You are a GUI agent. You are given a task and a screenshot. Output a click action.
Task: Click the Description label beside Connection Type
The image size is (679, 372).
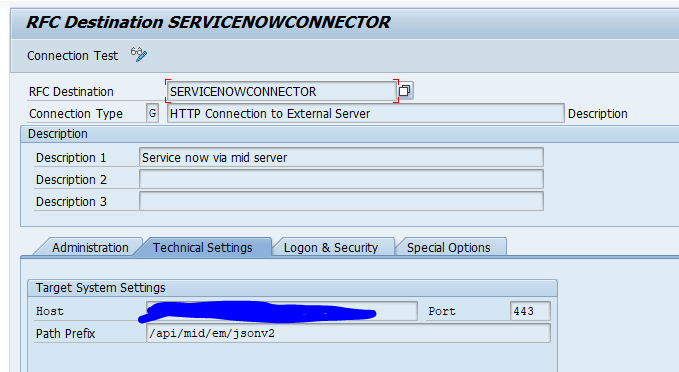click(x=598, y=113)
